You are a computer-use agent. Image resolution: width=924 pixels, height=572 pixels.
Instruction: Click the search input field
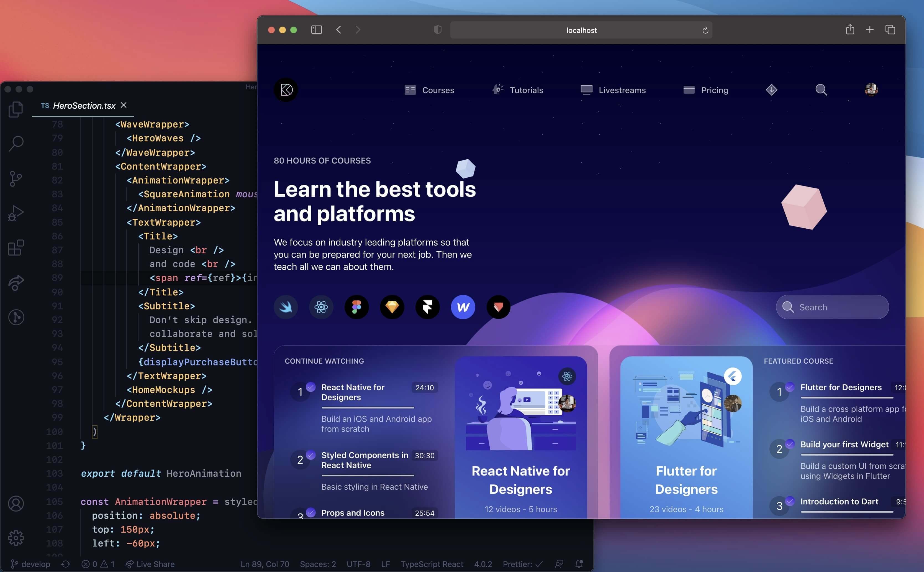pos(832,307)
